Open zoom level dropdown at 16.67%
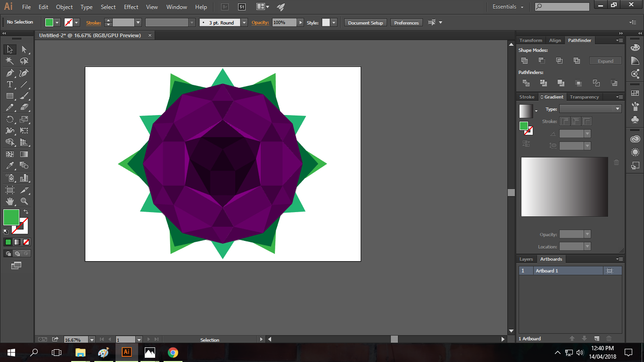 pyautogui.click(x=92, y=339)
